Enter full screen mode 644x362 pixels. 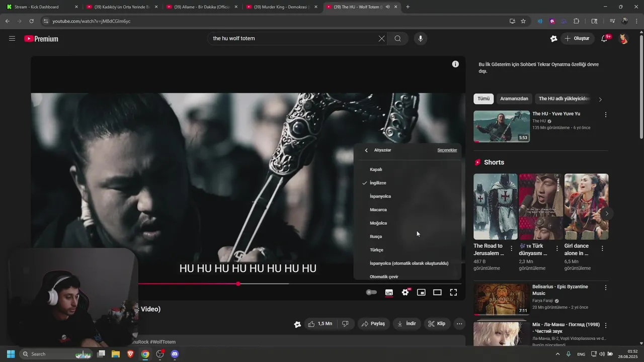[453, 292]
